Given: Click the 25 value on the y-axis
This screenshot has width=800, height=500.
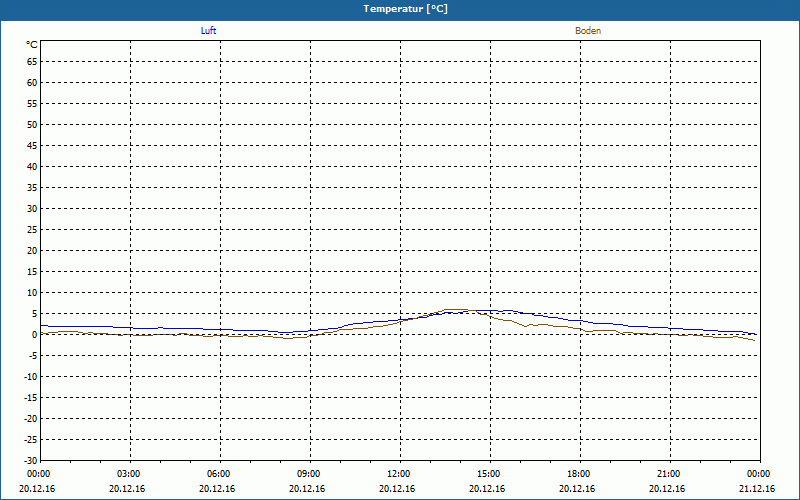Looking at the screenshot, I should 32,230.
